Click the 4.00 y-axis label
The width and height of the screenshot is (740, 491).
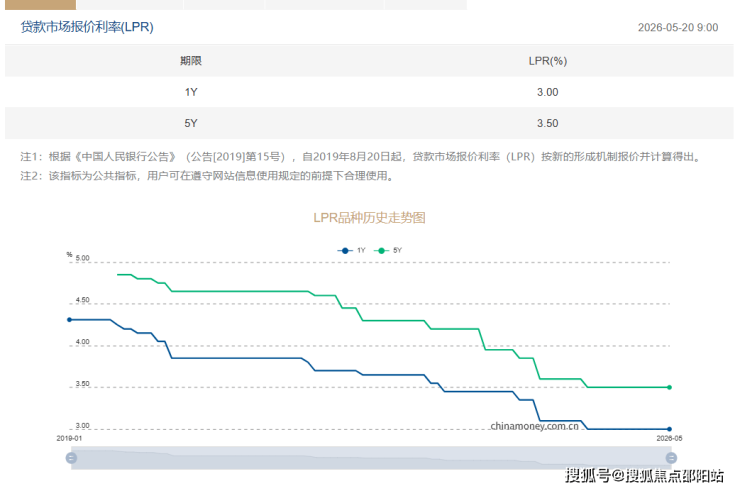pyautogui.click(x=83, y=341)
